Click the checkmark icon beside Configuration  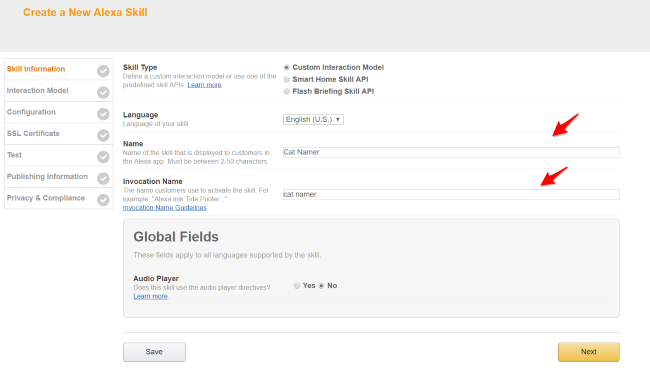pyautogui.click(x=103, y=114)
